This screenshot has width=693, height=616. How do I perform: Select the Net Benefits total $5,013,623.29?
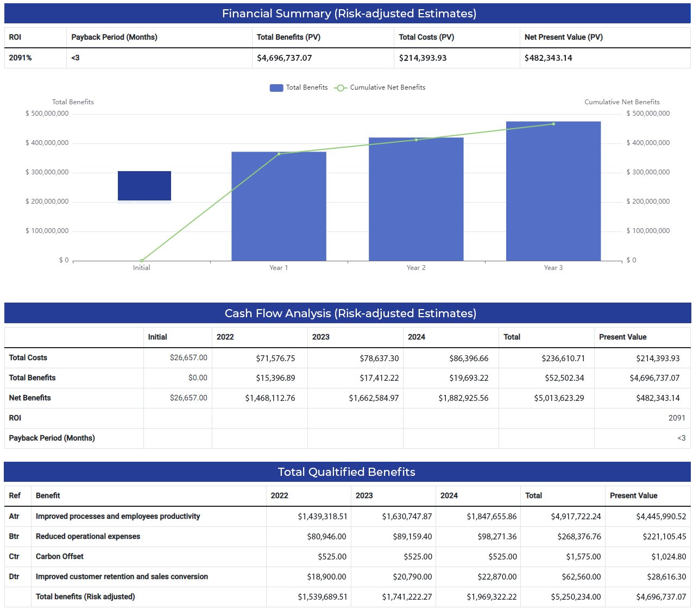pyautogui.click(x=559, y=398)
